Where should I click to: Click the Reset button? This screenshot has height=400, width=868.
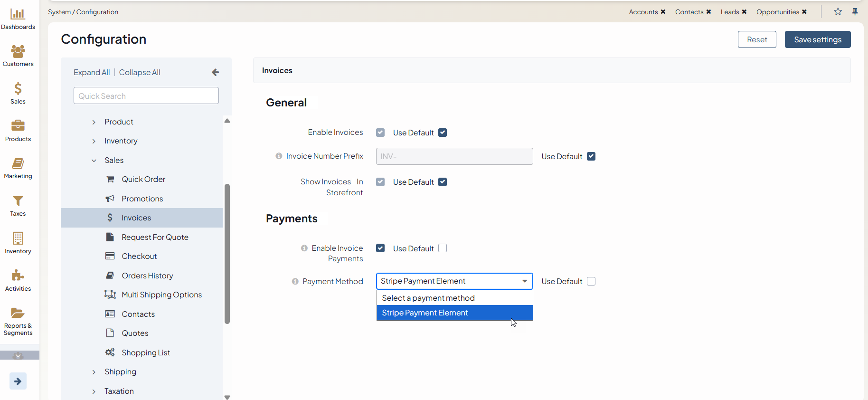pyautogui.click(x=757, y=39)
